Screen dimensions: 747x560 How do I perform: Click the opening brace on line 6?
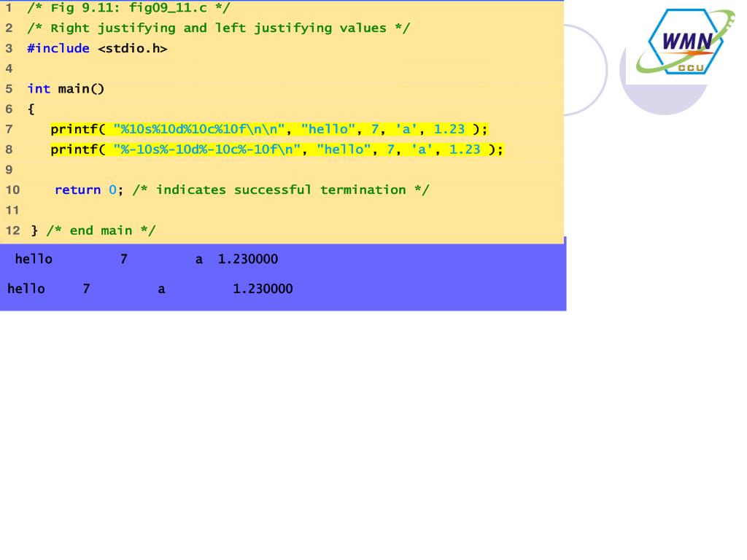(31, 109)
